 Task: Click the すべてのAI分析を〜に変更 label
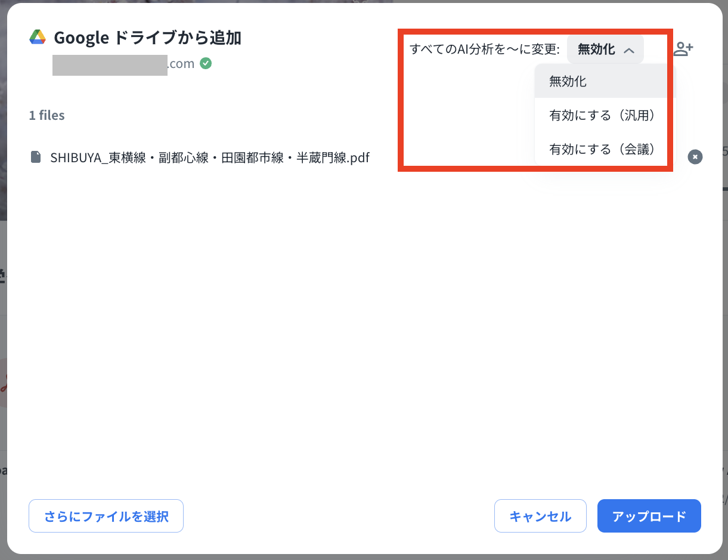(484, 49)
